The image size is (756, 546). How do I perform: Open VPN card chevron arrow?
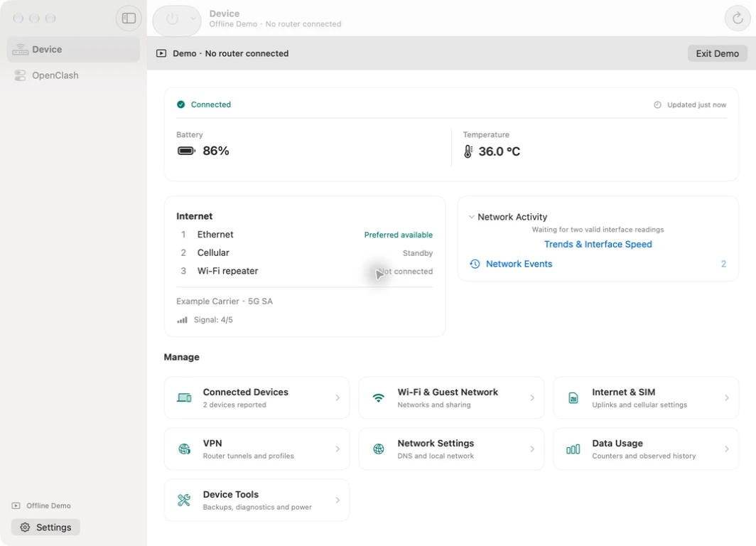[x=337, y=449]
